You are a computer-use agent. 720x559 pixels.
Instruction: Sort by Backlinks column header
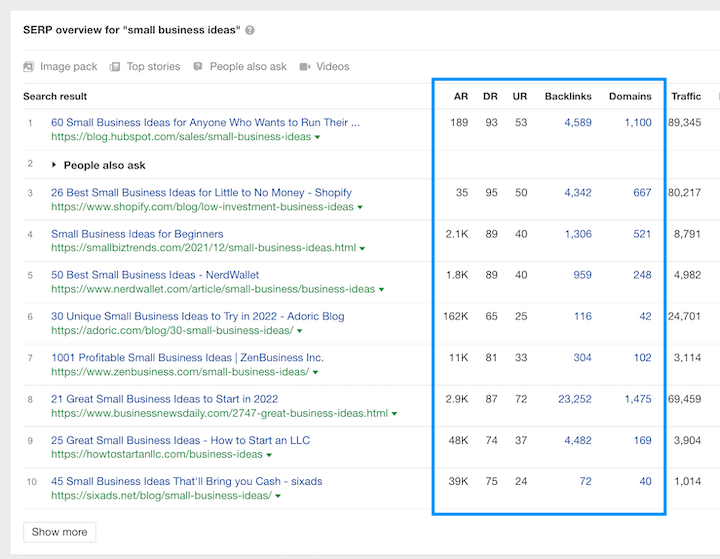[568, 97]
